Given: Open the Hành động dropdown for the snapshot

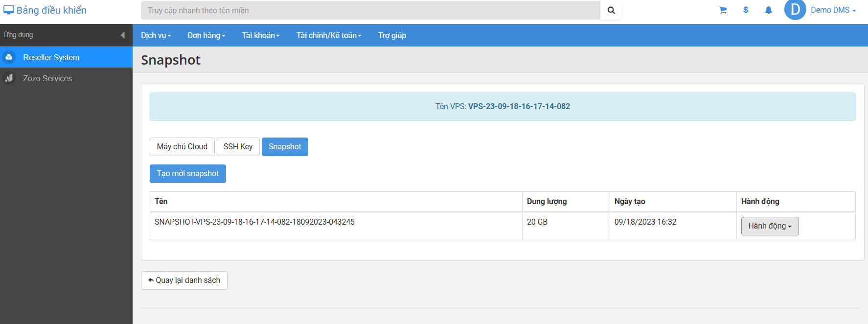Looking at the screenshot, I should [x=770, y=226].
